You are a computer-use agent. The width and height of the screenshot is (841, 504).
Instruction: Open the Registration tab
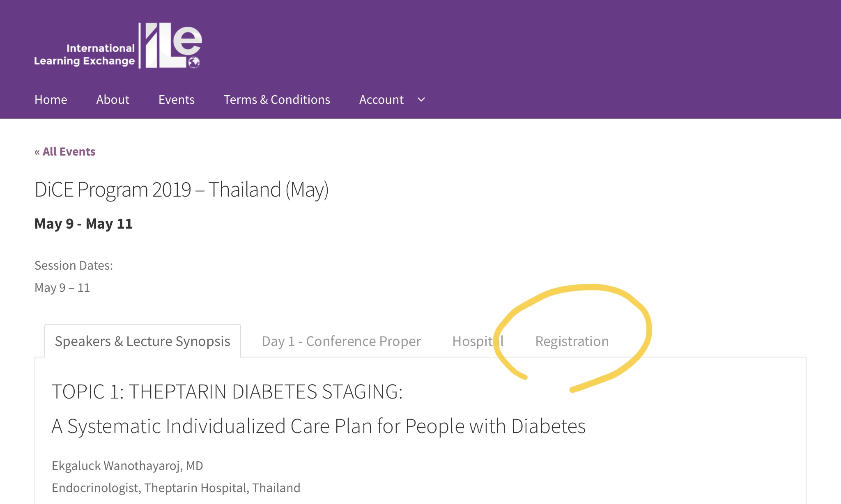tap(572, 341)
